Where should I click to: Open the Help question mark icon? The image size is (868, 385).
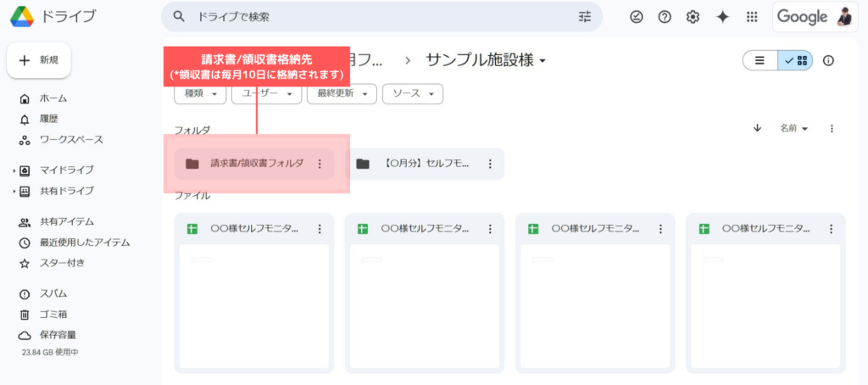point(665,17)
